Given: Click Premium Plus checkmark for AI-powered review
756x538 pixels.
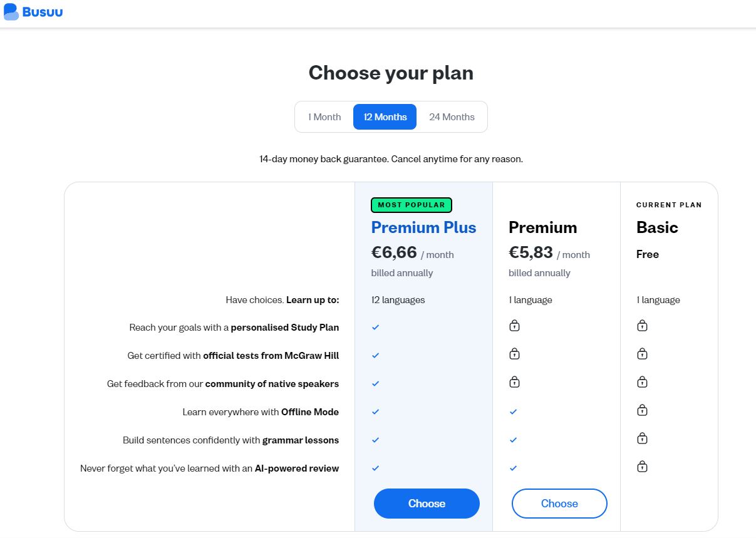Looking at the screenshot, I should pos(376,468).
